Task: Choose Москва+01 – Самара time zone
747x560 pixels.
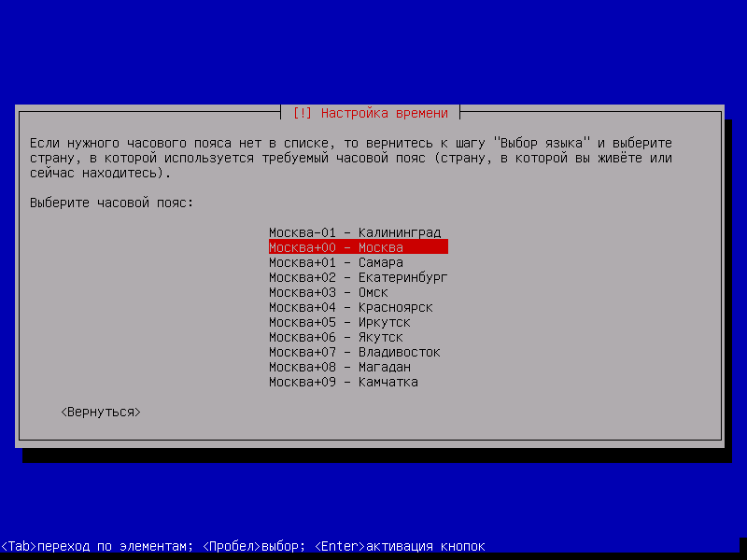Action: 336,262
